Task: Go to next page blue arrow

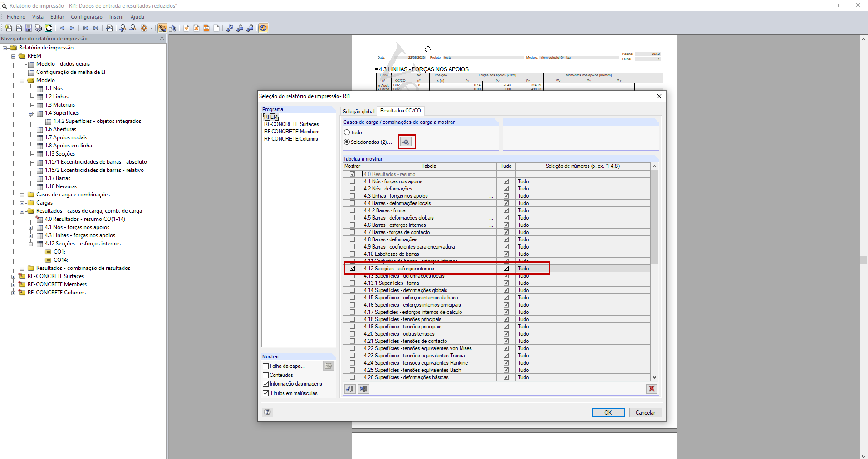Action: click(x=72, y=28)
